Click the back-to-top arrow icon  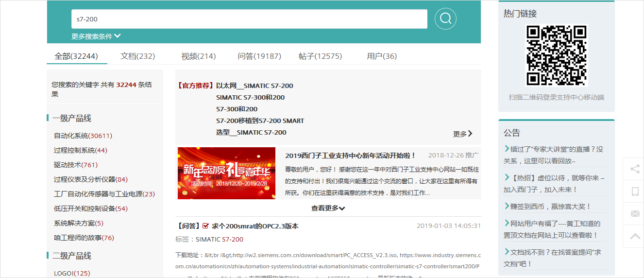click(634, 236)
